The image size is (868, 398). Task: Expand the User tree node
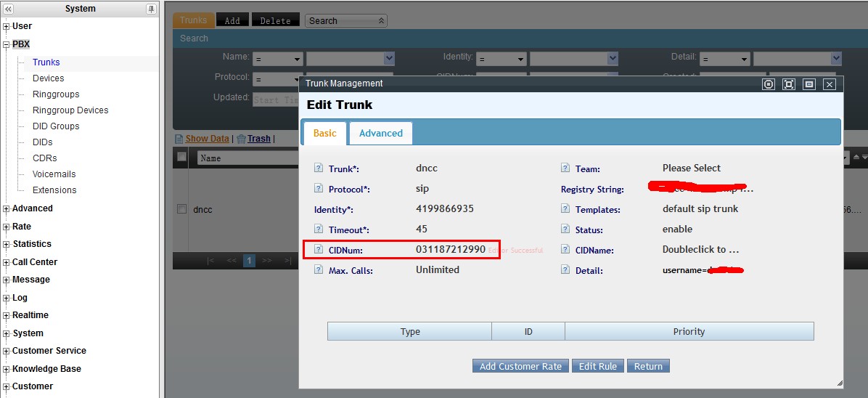click(7, 27)
